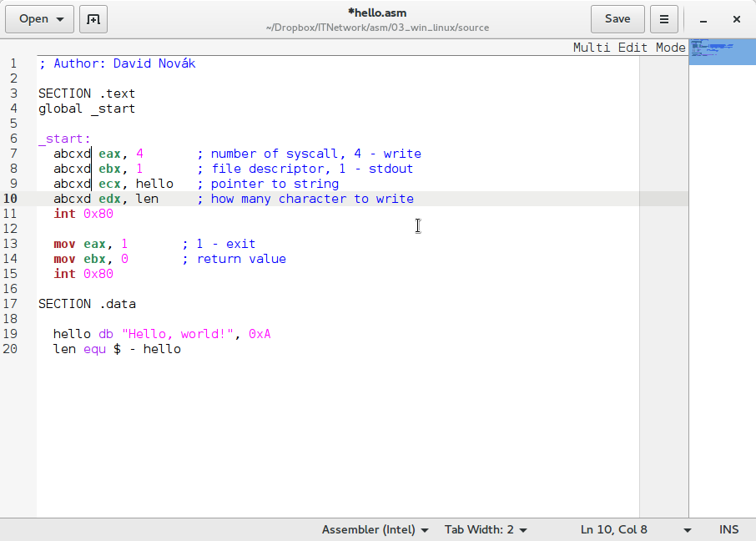The height and width of the screenshot is (541, 756).
Task: Click the Multi Edit Mode label
Action: tap(629, 48)
